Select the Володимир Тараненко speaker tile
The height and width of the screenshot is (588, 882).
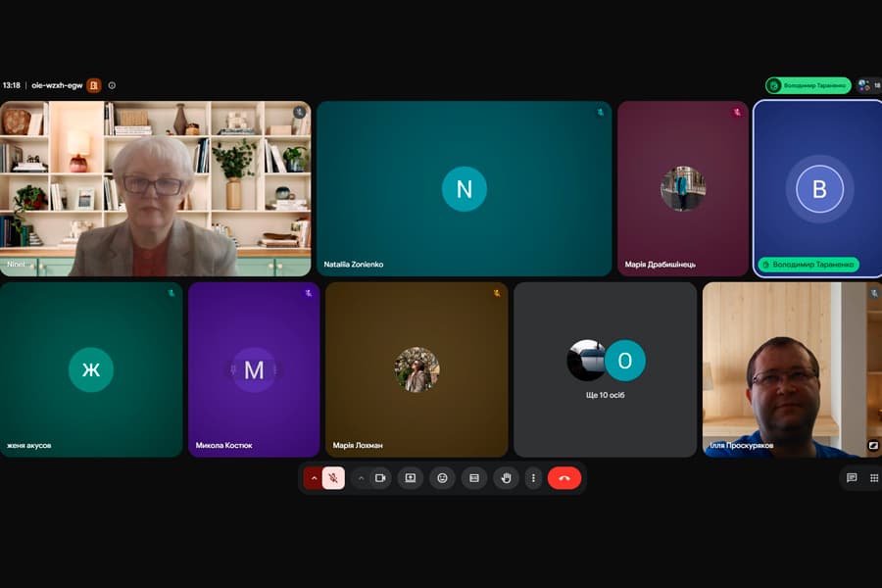coord(818,188)
